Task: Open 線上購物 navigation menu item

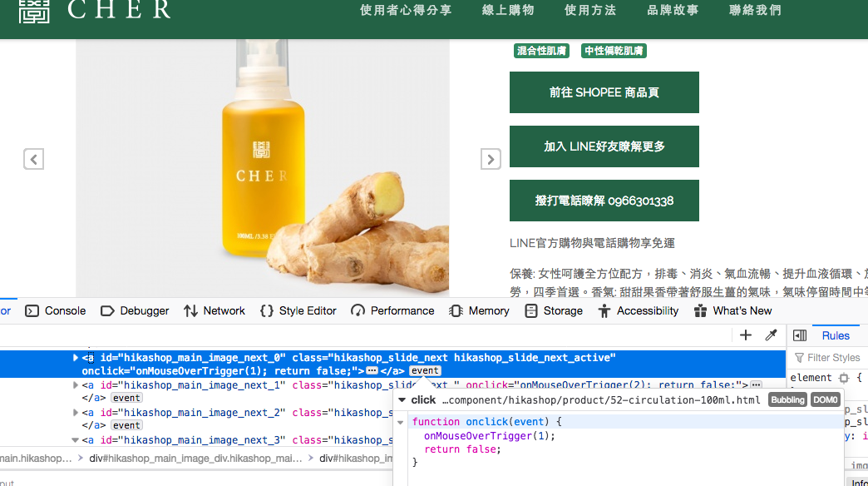Action: pos(508,10)
